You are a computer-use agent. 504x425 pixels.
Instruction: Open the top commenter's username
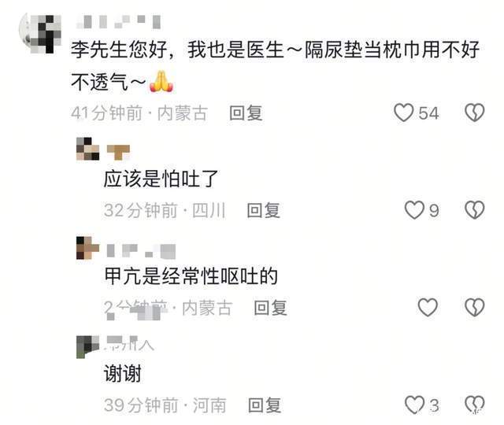119,21
